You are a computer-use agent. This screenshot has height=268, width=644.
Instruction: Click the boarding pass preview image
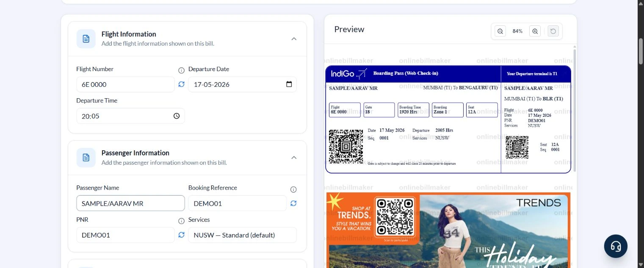click(x=448, y=119)
